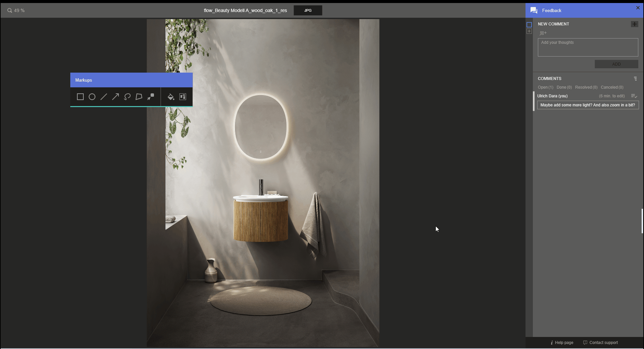Show the Canceled (0) comments
The image size is (644, 349).
[612, 87]
